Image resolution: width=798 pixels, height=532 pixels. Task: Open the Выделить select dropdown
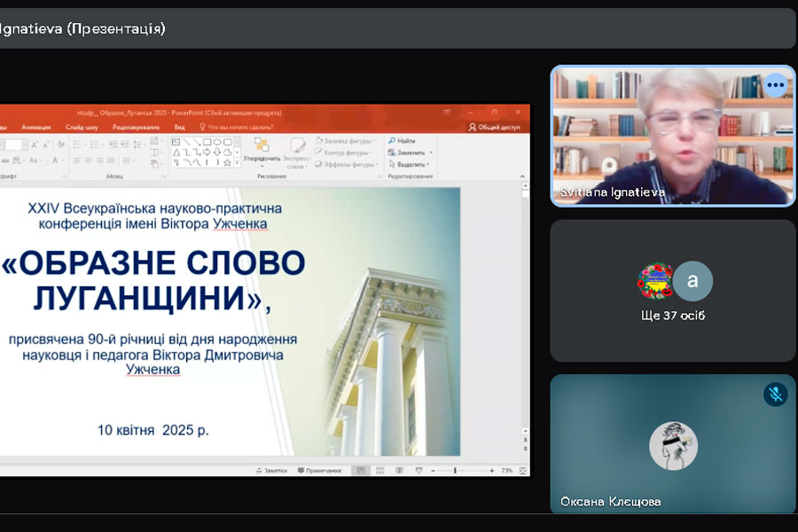pos(409,164)
